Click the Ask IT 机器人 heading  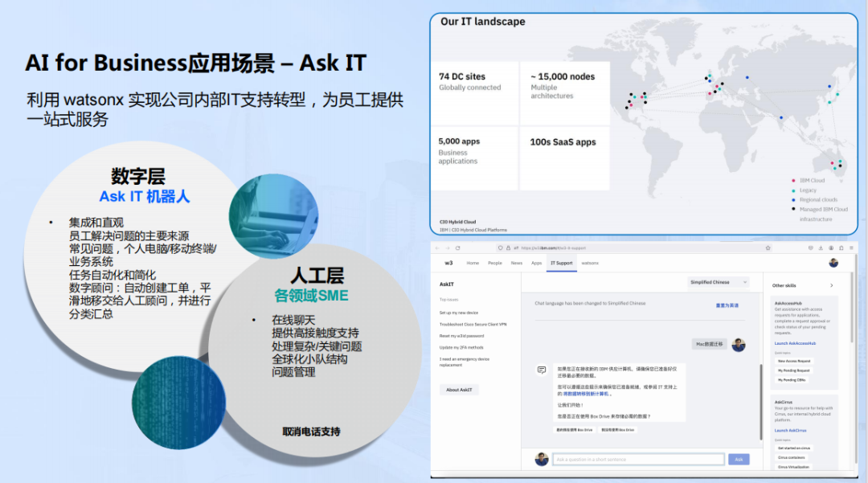pos(145,196)
